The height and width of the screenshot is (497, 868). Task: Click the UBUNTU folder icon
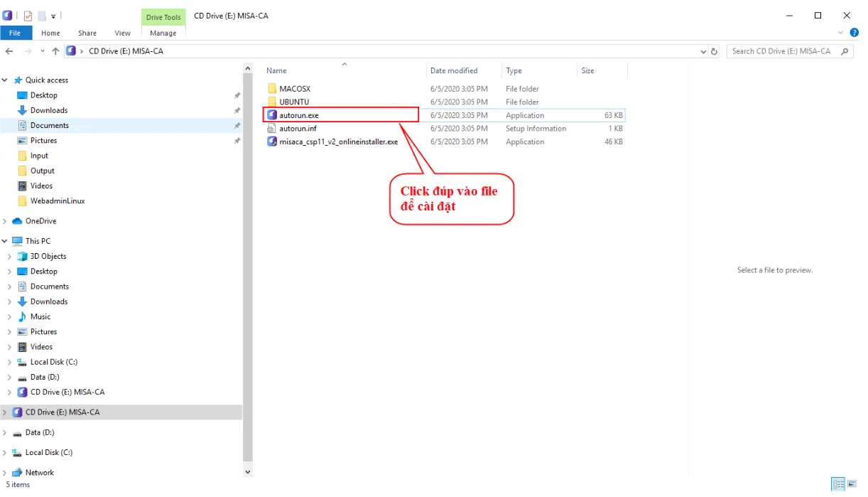(x=271, y=102)
